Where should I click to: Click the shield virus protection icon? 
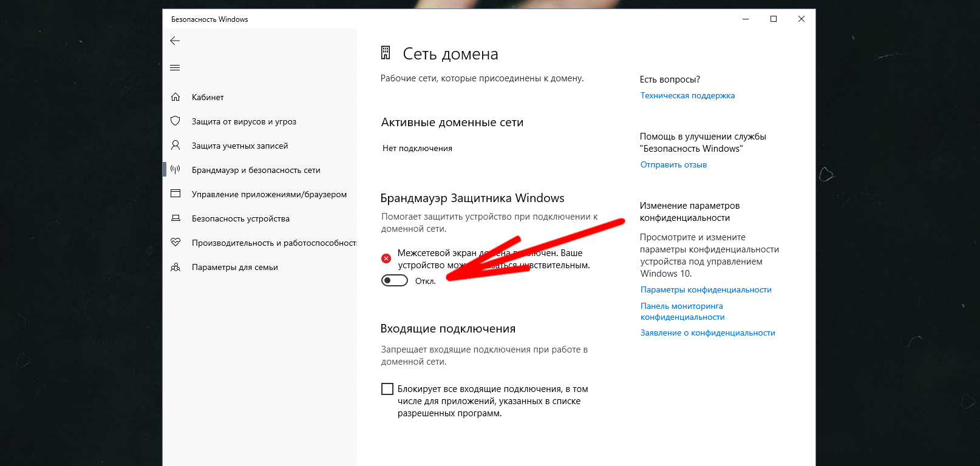pyautogui.click(x=175, y=121)
